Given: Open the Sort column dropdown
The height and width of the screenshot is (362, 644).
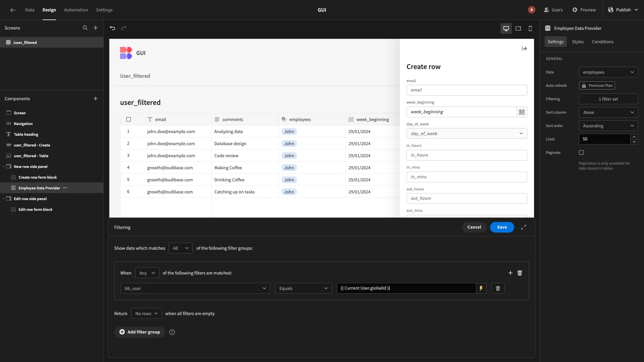Looking at the screenshot, I should [x=608, y=112].
